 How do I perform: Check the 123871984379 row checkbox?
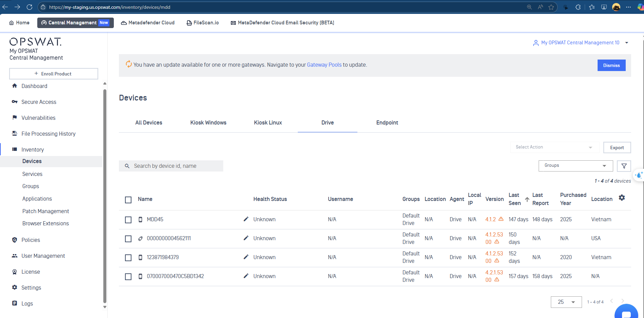pos(128,258)
